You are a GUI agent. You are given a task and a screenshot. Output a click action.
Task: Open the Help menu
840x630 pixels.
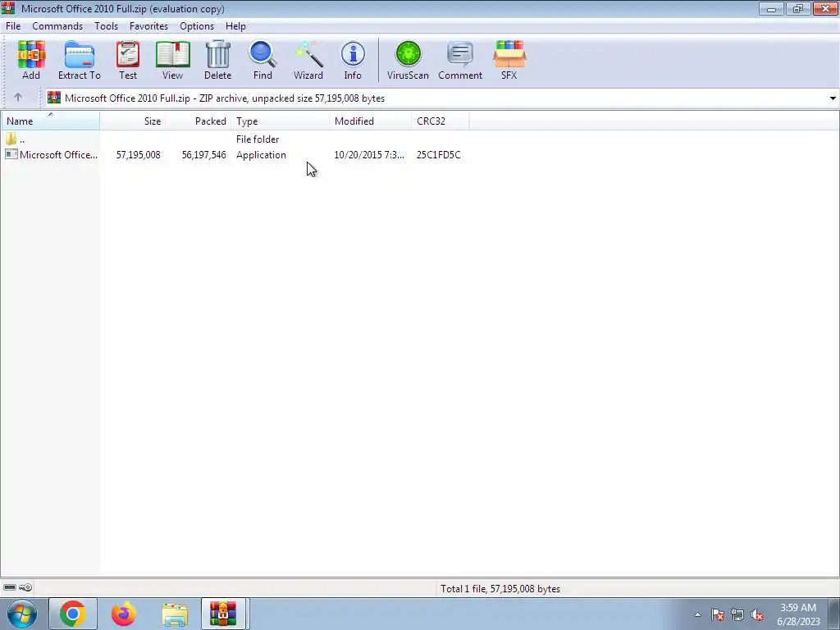235,25
